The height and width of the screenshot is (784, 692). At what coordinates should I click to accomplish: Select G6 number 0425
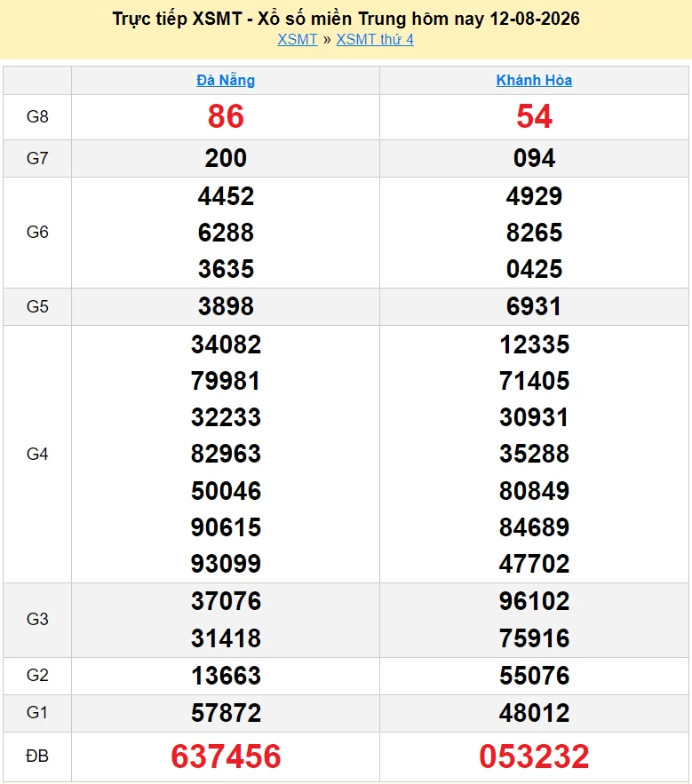pyautogui.click(x=534, y=269)
